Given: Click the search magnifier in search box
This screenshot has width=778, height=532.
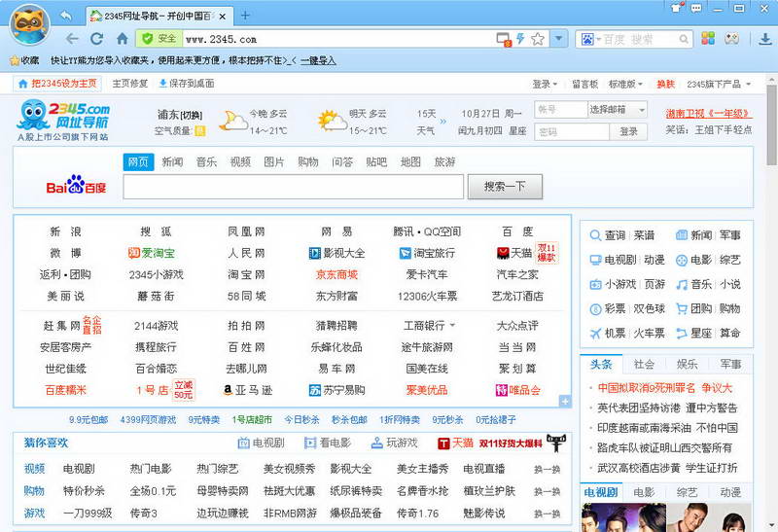Looking at the screenshot, I should coord(684,39).
